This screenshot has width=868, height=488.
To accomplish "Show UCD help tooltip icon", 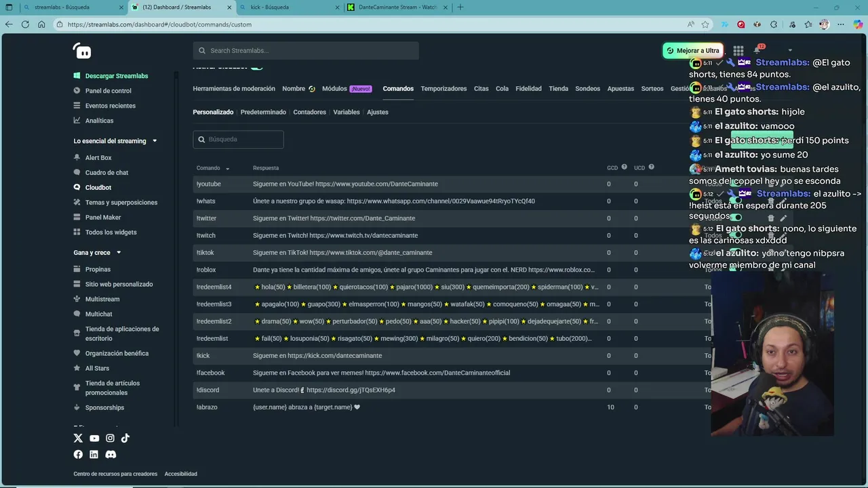I will pos(651,167).
